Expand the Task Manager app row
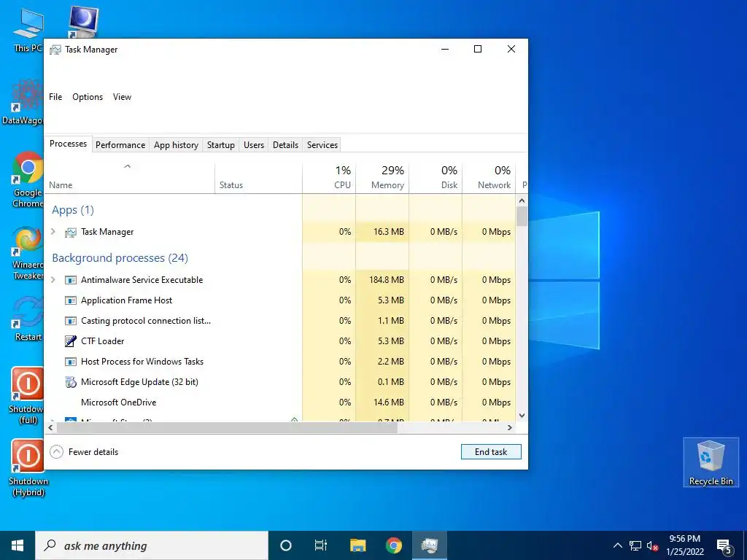Screen dimensions: 747x560 click(x=53, y=232)
